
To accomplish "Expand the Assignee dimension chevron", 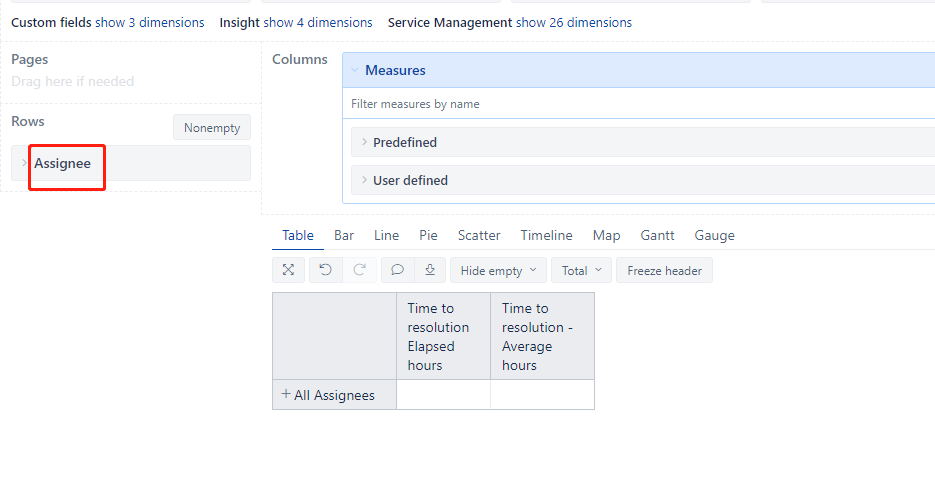I will pyautogui.click(x=24, y=163).
